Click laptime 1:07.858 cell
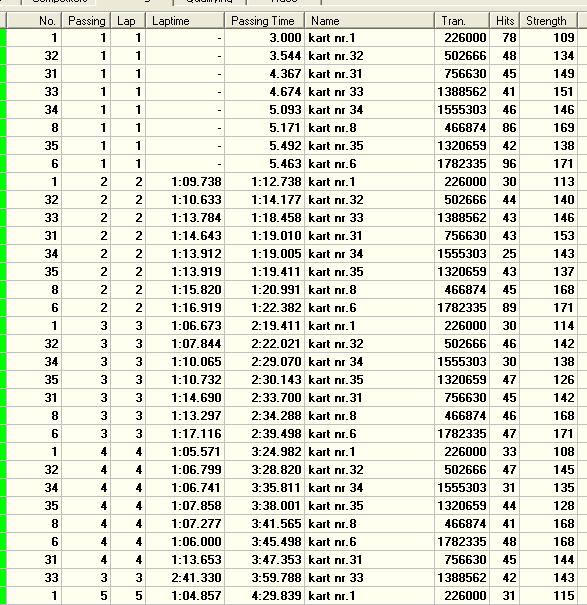587x605 pixels. [185, 506]
